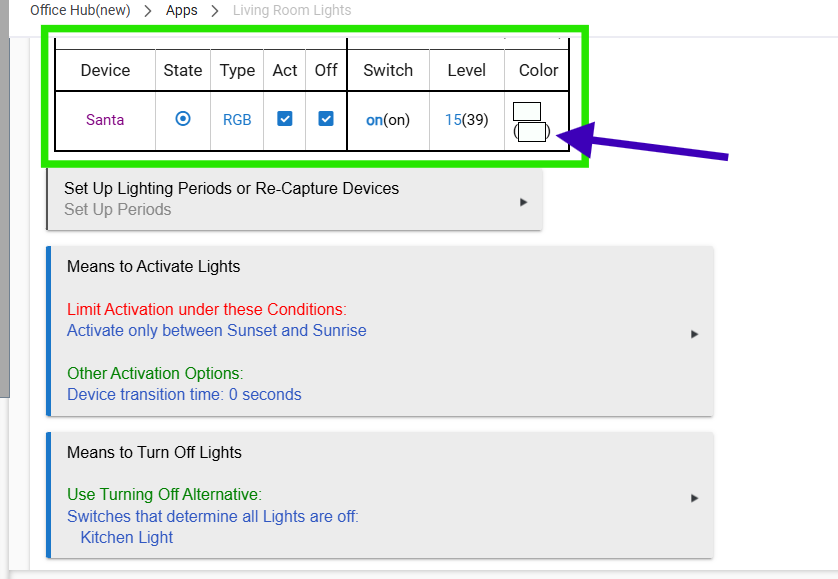Viewport: 838px width, 579px height.
Task: Open Office Hub(new) in the breadcrumb
Action: [x=80, y=11]
